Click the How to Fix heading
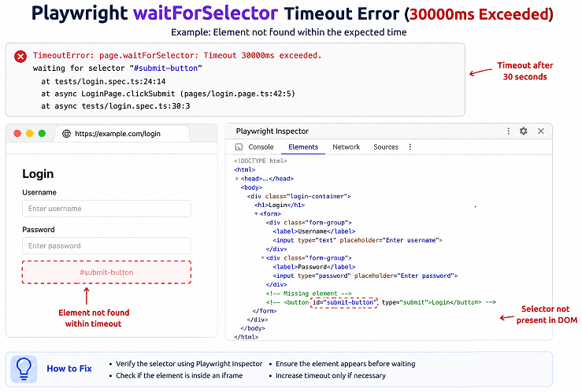This screenshot has height=392, width=582. click(x=69, y=368)
